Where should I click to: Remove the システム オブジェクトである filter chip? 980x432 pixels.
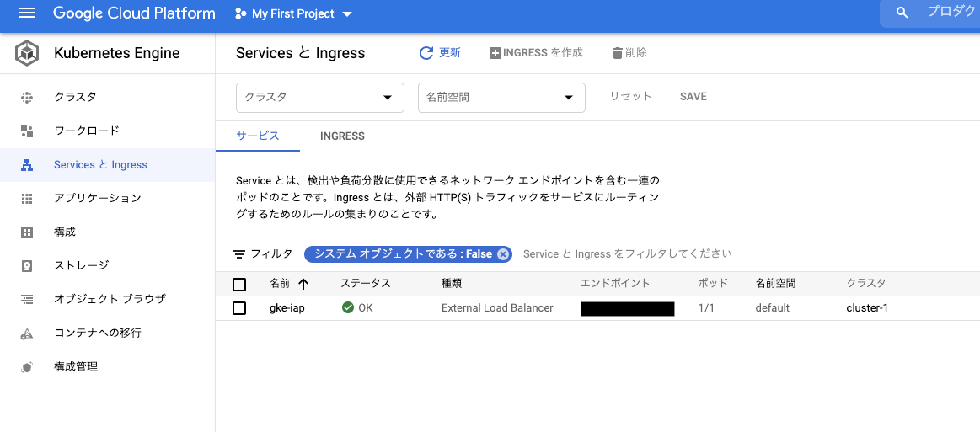502,254
